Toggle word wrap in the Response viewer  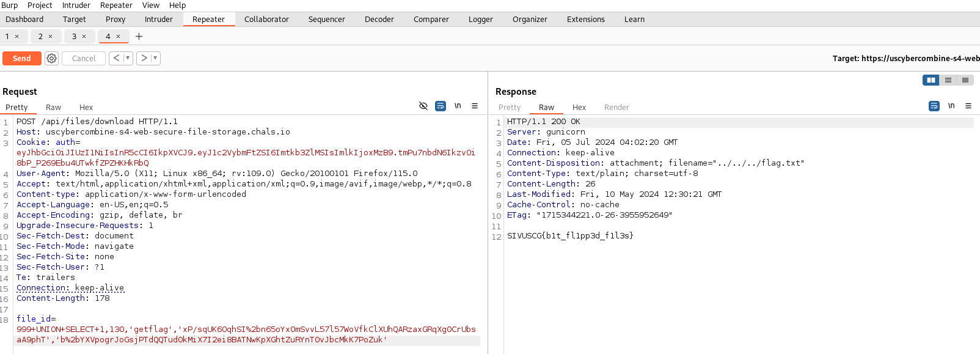(934, 106)
